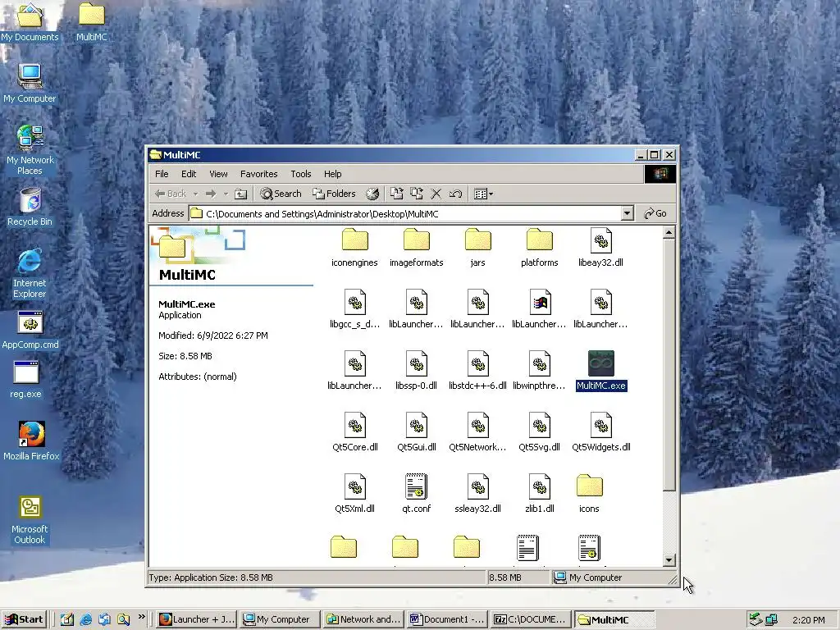Switch to Launcher + J... taskbar button
The image size is (840, 630).
pyautogui.click(x=197, y=619)
